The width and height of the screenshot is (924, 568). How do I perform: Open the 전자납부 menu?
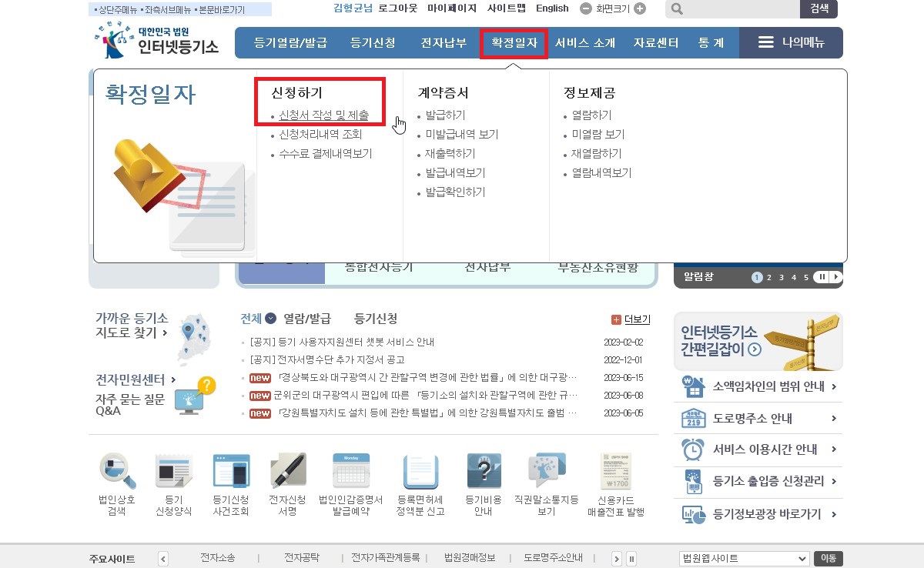(x=444, y=42)
